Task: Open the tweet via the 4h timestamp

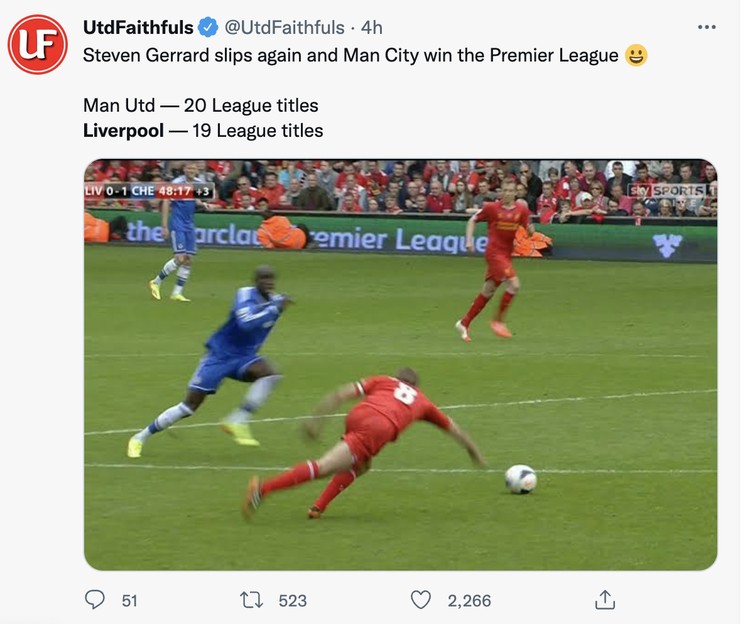Action: coord(372,28)
